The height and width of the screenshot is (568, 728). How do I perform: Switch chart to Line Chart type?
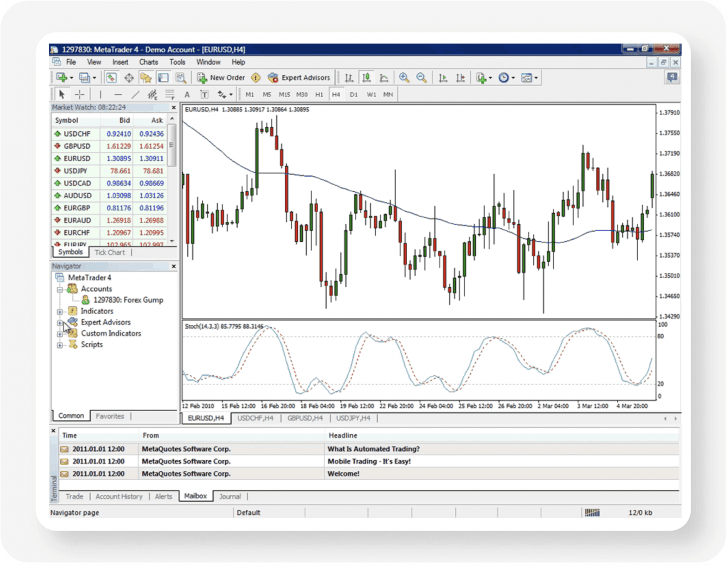384,78
